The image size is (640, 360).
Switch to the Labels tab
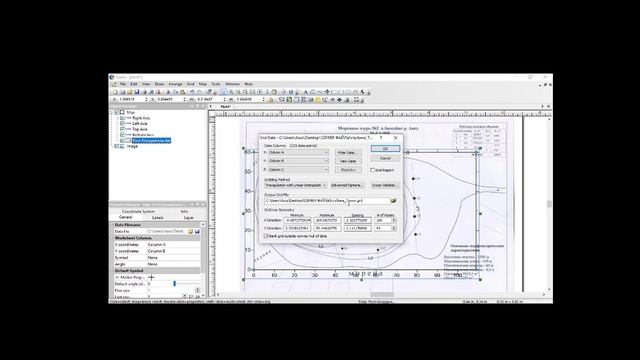tap(158, 218)
